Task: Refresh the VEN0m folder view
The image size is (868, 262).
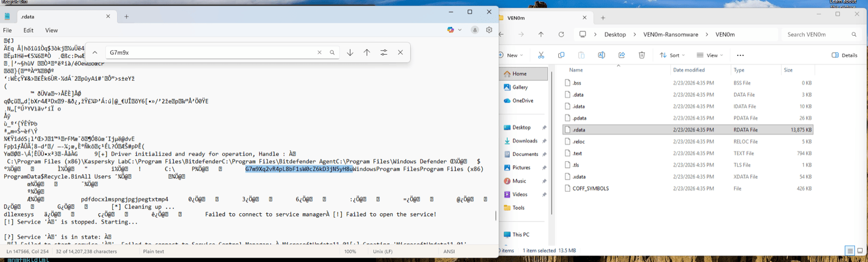Action: click(561, 34)
